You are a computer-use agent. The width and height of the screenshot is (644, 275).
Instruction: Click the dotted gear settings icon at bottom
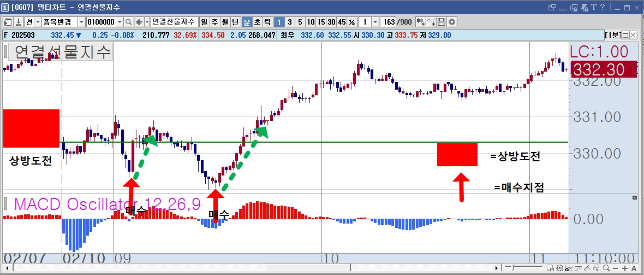(x=560, y=268)
